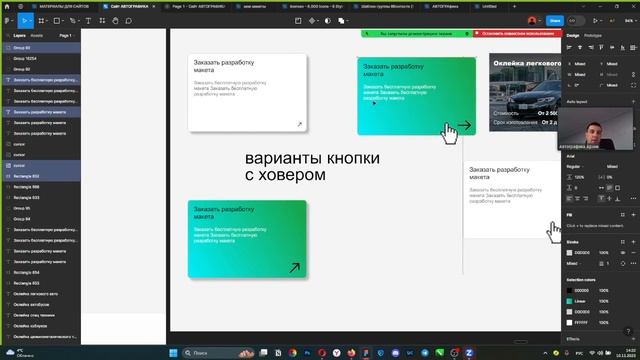This screenshot has height=360, width=640.
Task: Click the red stop sharing button
Action: coord(518,33)
